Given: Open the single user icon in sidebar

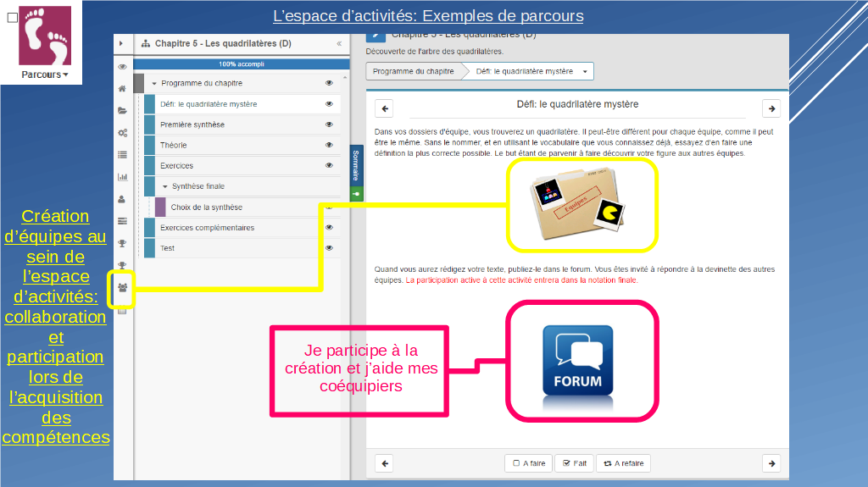Looking at the screenshot, I should pos(122,199).
